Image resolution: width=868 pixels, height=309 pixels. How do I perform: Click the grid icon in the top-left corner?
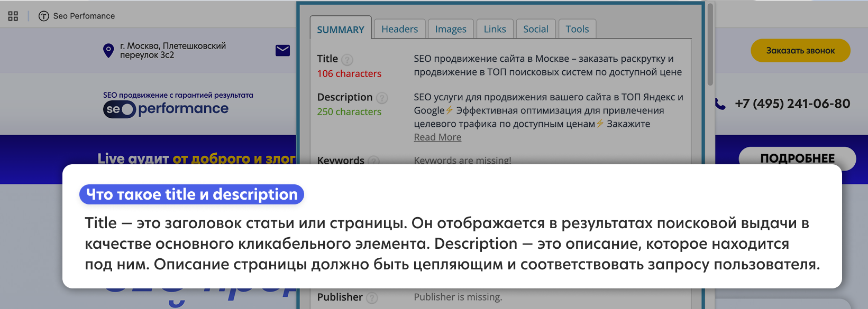point(13,16)
